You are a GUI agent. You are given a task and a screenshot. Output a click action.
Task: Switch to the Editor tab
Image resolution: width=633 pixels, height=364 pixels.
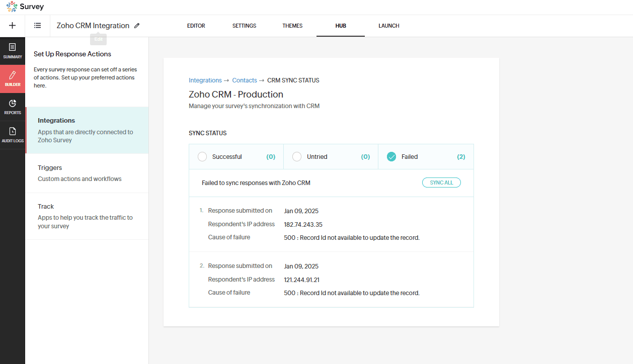pyautogui.click(x=196, y=26)
